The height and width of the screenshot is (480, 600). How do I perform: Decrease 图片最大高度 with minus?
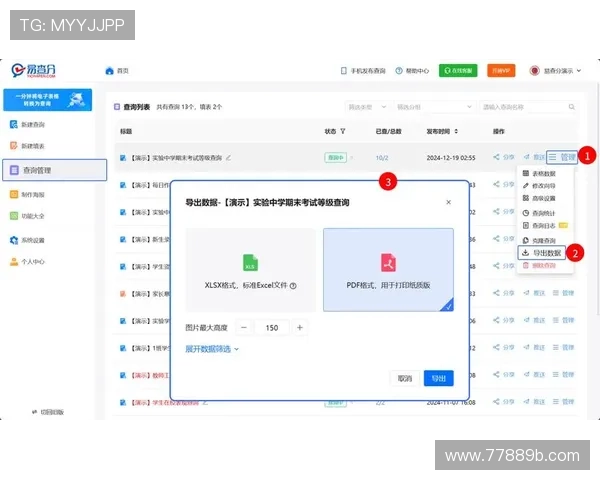[244, 327]
